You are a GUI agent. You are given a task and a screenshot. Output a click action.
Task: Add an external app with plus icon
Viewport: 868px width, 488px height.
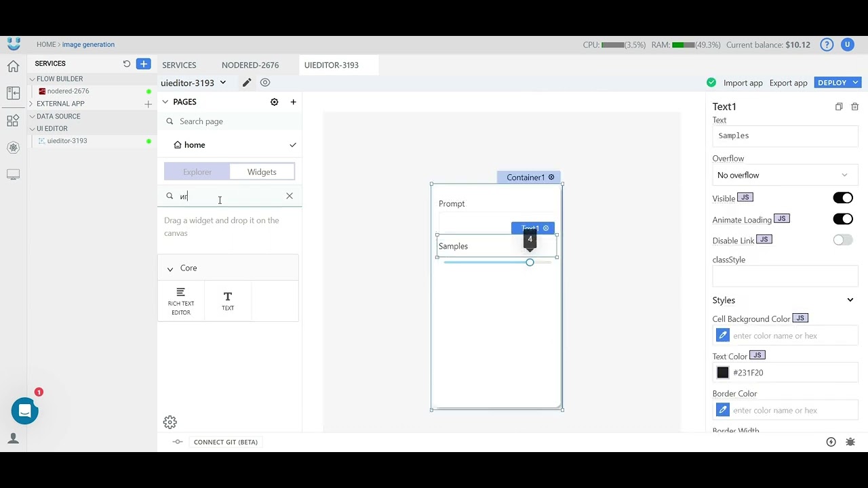pos(148,104)
